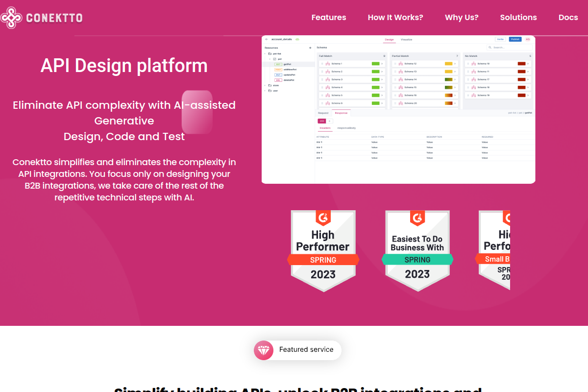Image resolution: width=588 pixels, height=392 pixels.
Task: Grab the Schema 11 drag handle
Action: pos(468,72)
